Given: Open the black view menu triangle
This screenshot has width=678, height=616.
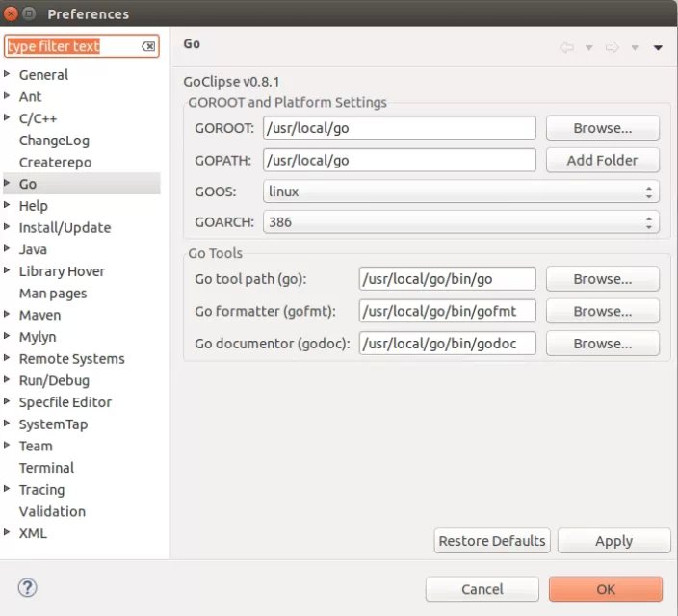Looking at the screenshot, I should tap(658, 47).
